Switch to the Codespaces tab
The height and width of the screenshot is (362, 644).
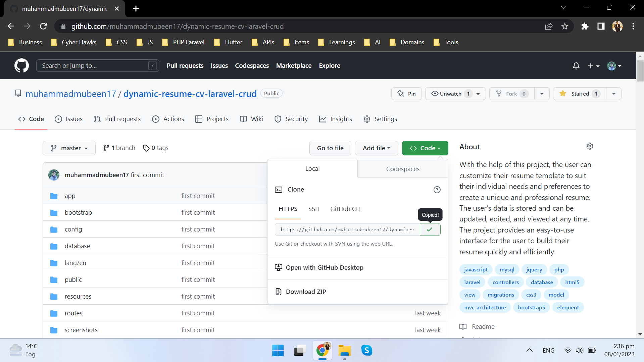403,169
